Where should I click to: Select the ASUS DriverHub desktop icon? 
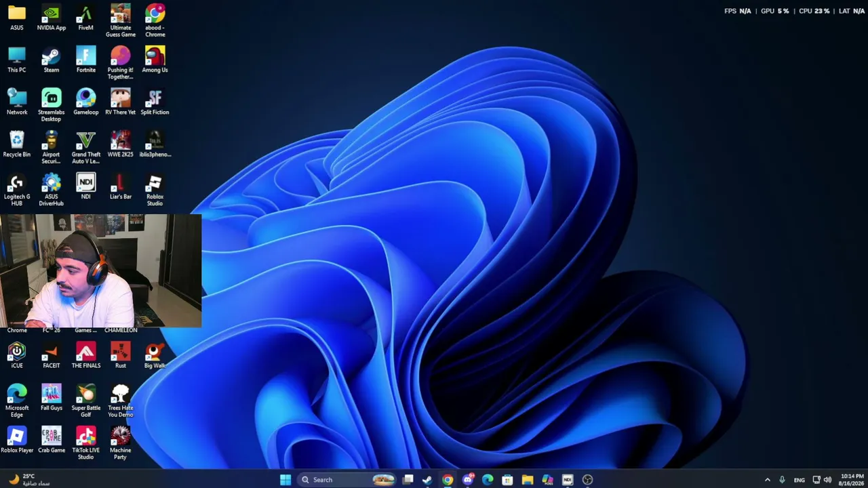pyautogui.click(x=52, y=190)
